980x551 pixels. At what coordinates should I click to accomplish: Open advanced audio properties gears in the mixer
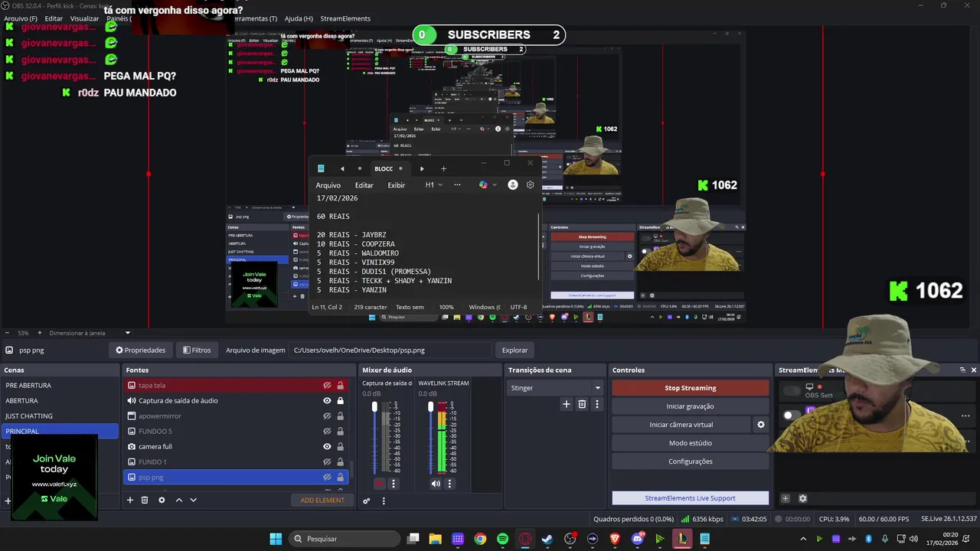[367, 500]
